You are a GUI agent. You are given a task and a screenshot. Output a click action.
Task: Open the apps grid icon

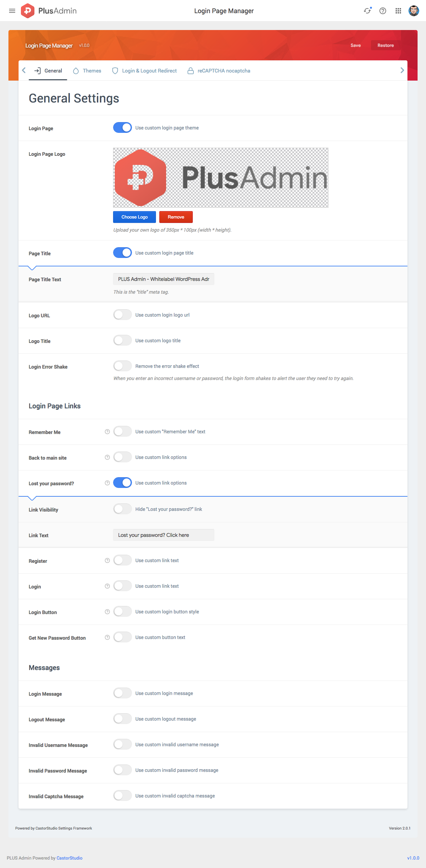(398, 11)
